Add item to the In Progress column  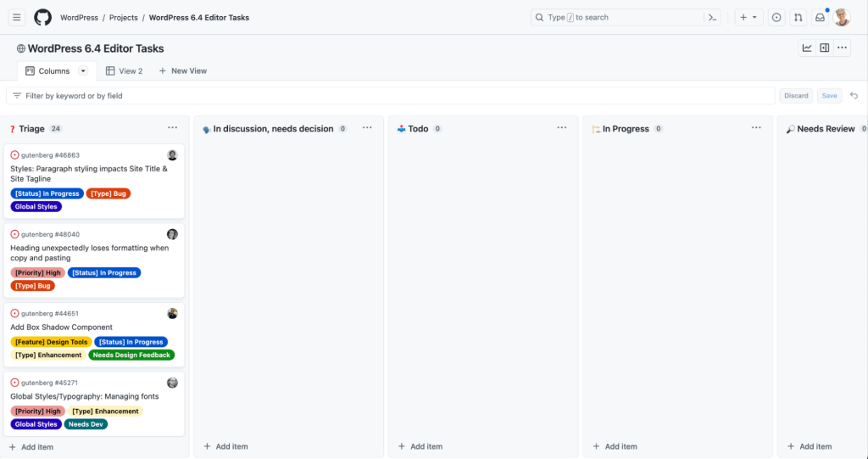[615, 446]
